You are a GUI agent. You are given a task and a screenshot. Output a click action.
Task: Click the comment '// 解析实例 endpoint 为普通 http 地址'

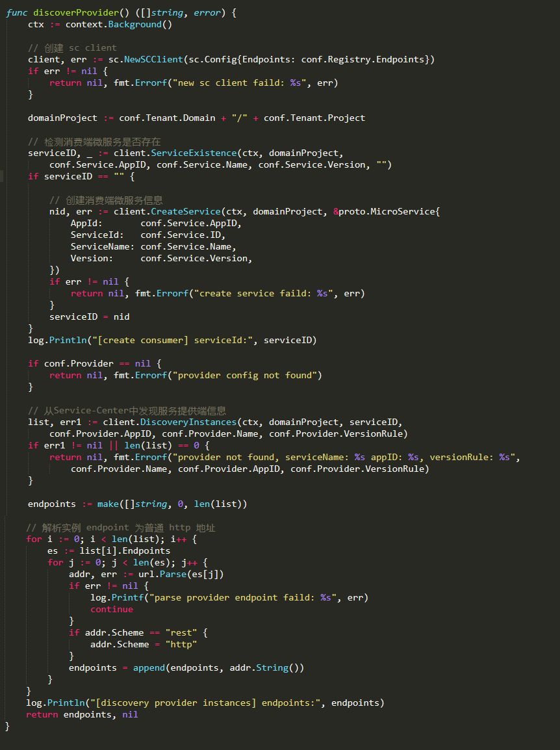[121, 528]
